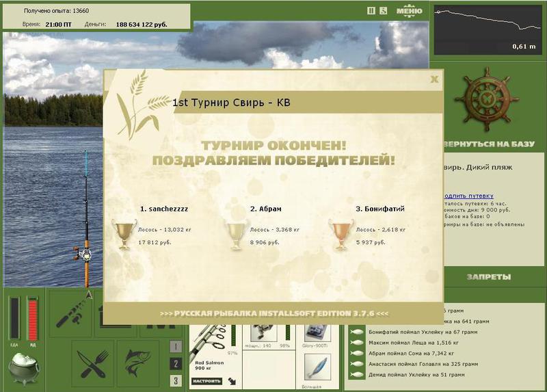Viewport: 547px width, 392px height.
Task: Click the Русская Рыбалка Installsoft Edition footer banner
Action: 274,313
